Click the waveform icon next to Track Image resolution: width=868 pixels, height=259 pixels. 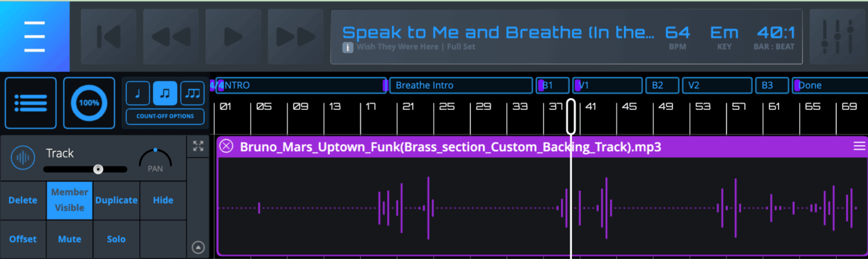pos(22,157)
